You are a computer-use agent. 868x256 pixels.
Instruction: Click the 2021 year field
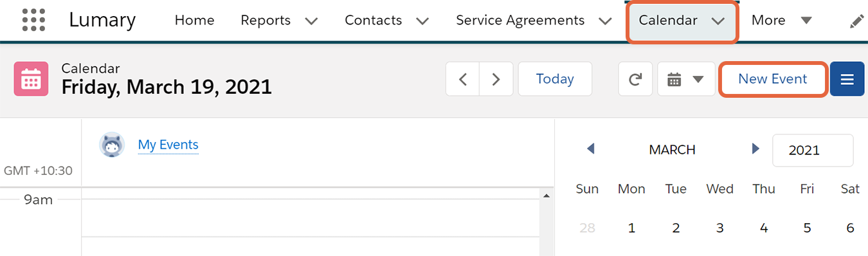click(x=813, y=151)
